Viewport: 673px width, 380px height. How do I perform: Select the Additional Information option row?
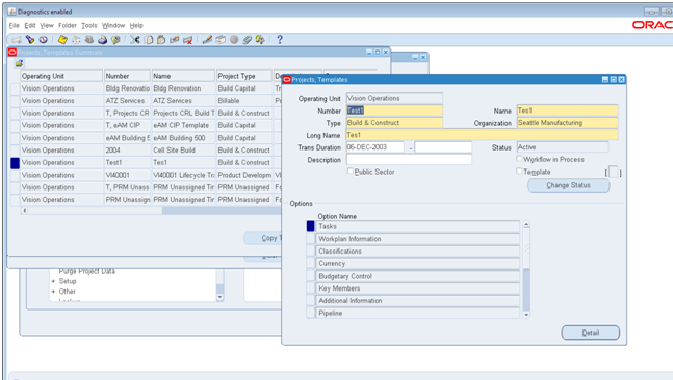click(418, 301)
